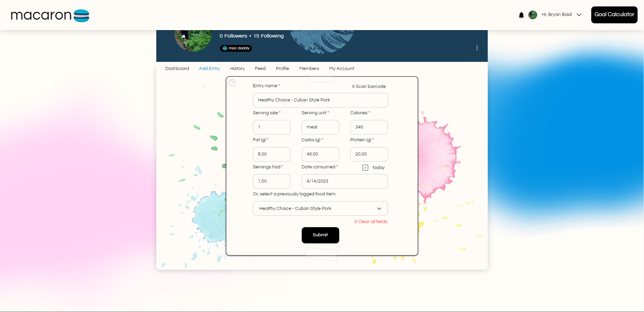Viewport: 644px width, 312px height.
Task: Click the Serving unit field
Action: pyautogui.click(x=320, y=127)
